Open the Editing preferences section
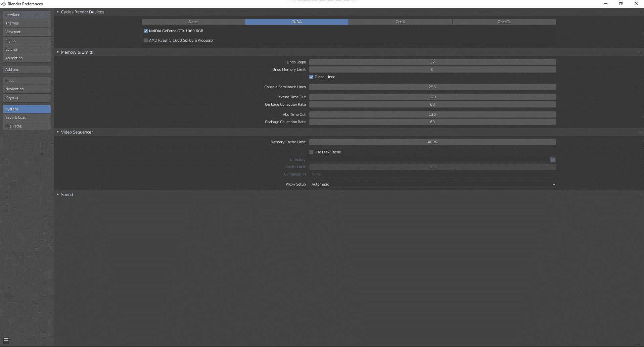 pyautogui.click(x=27, y=49)
